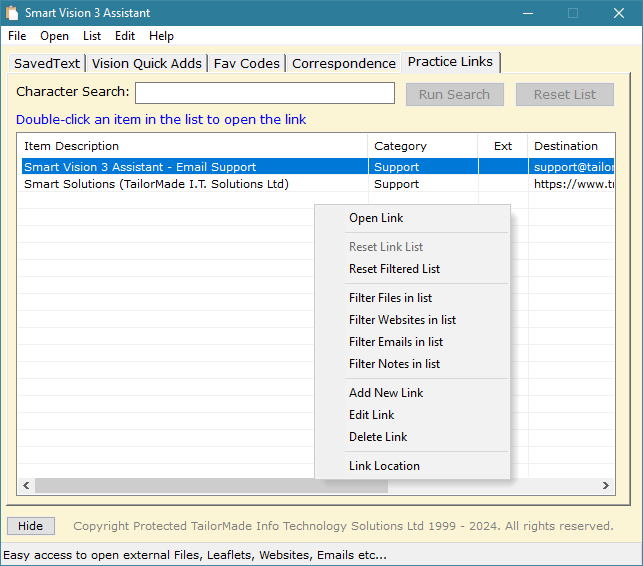Open the Open menu
The width and height of the screenshot is (643, 566).
tap(54, 36)
